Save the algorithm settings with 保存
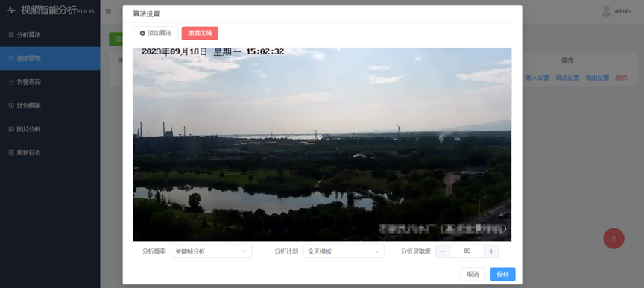This screenshot has width=644, height=288. point(502,274)
